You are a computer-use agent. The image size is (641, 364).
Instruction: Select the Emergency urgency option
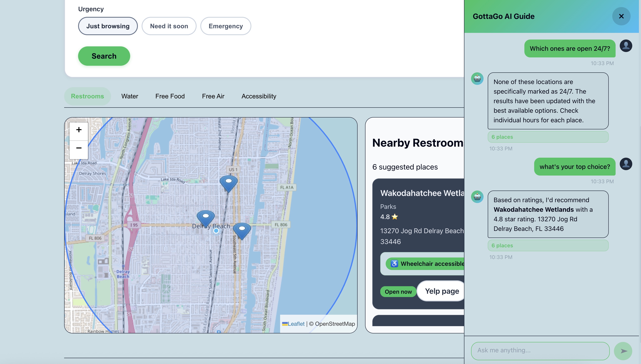click(226, 26)
